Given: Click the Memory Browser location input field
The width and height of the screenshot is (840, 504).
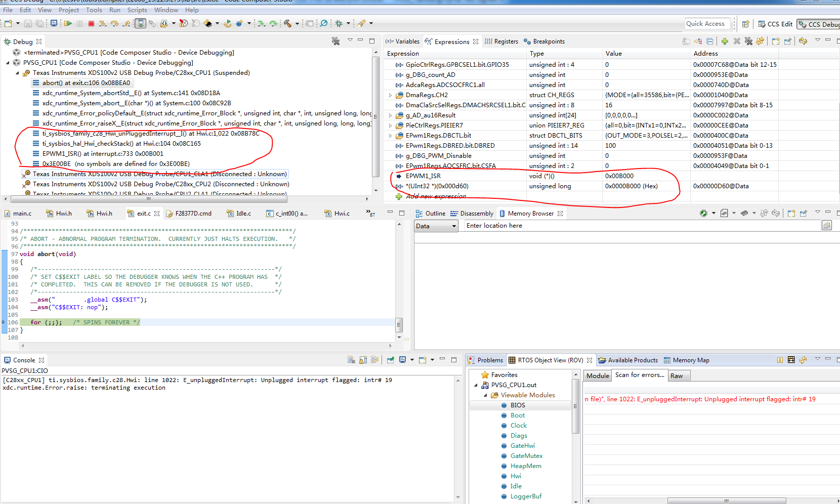Looking at the screenshot, I should click(x=643, y=226).
